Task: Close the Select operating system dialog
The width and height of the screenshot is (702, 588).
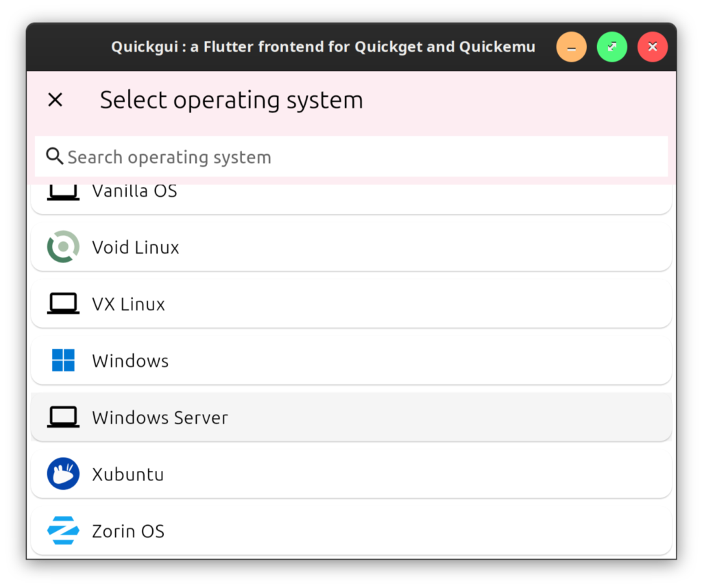Action: [55, 100]
